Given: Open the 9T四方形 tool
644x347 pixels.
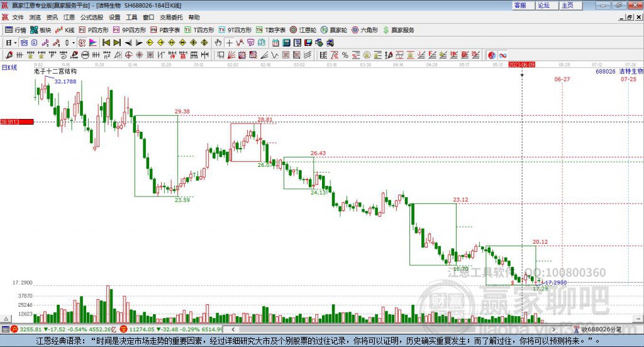Looking at the screenshot, I should coord(235,30).
